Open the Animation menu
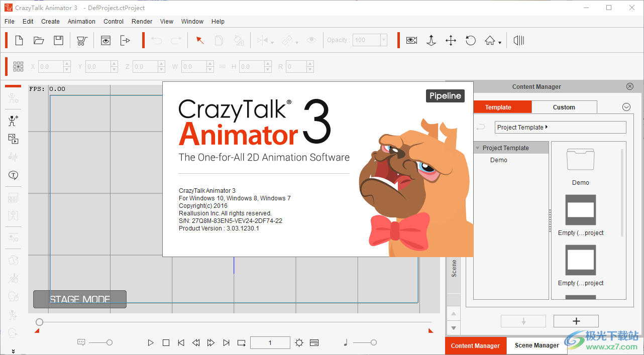 81,21
